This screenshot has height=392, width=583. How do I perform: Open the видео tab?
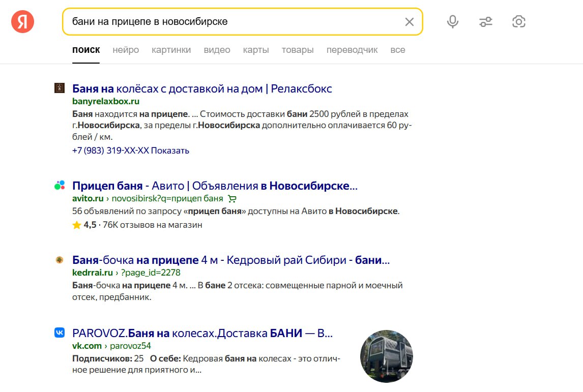(x=217, y=50)
